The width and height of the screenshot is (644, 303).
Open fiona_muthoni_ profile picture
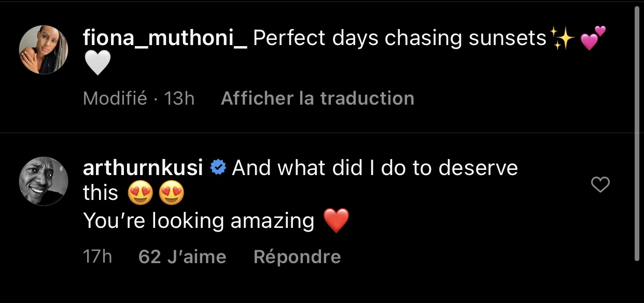coord(44,50)
